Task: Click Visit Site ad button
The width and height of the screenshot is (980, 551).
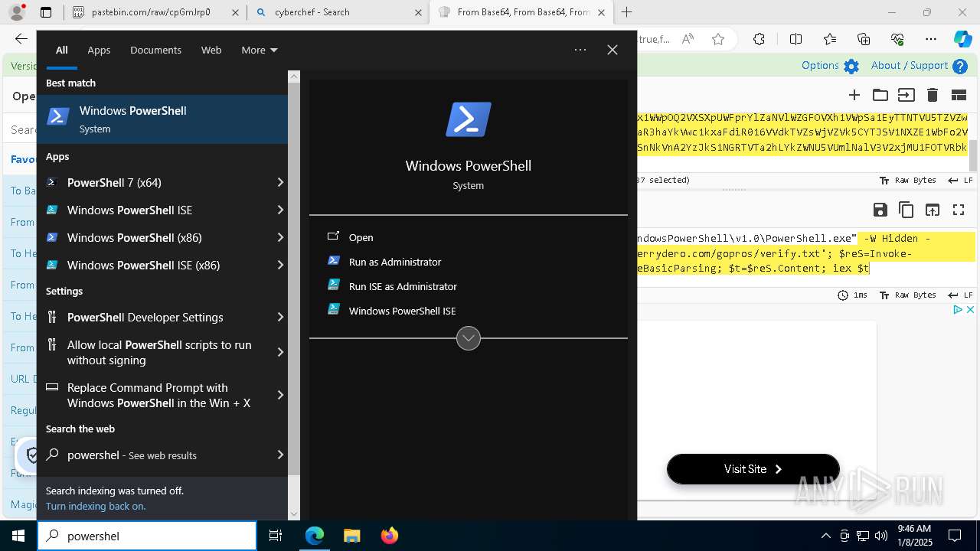Action: tap(753, 469)
